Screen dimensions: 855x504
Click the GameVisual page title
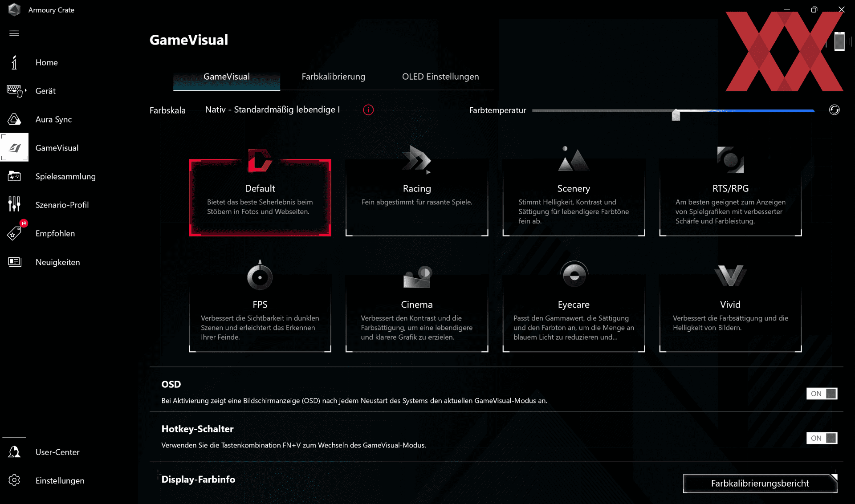189,40
